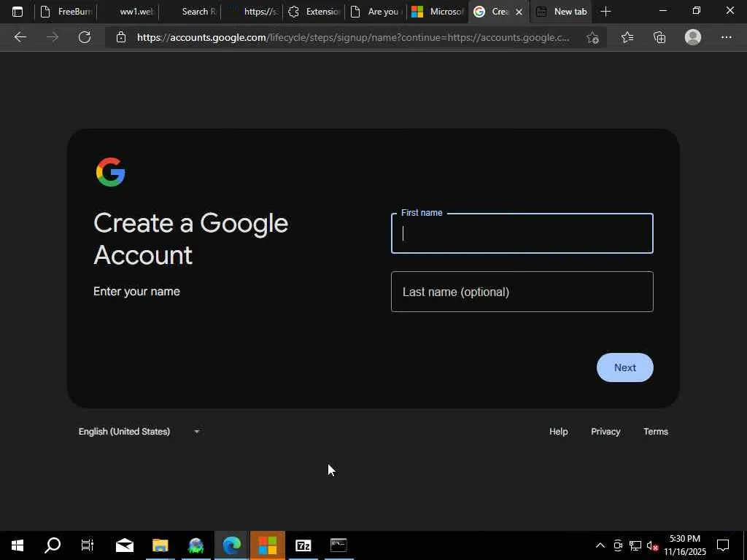Reload the page with the refresh icon

tap(85, 37)
